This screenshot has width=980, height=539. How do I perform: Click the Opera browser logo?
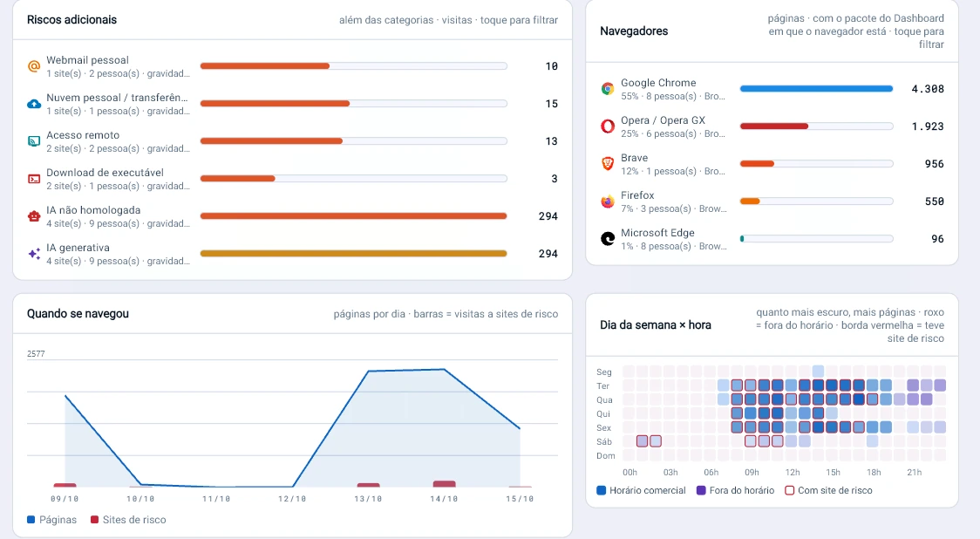(608, 126)
